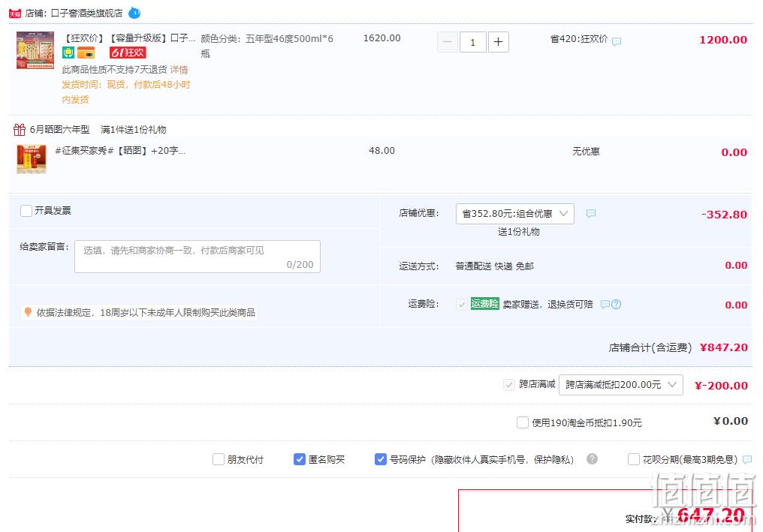Click the comment icon next to 花呗分期
The height and width of the screenshot is (532, 763).
pyautogui.click(x=747, y=459)
